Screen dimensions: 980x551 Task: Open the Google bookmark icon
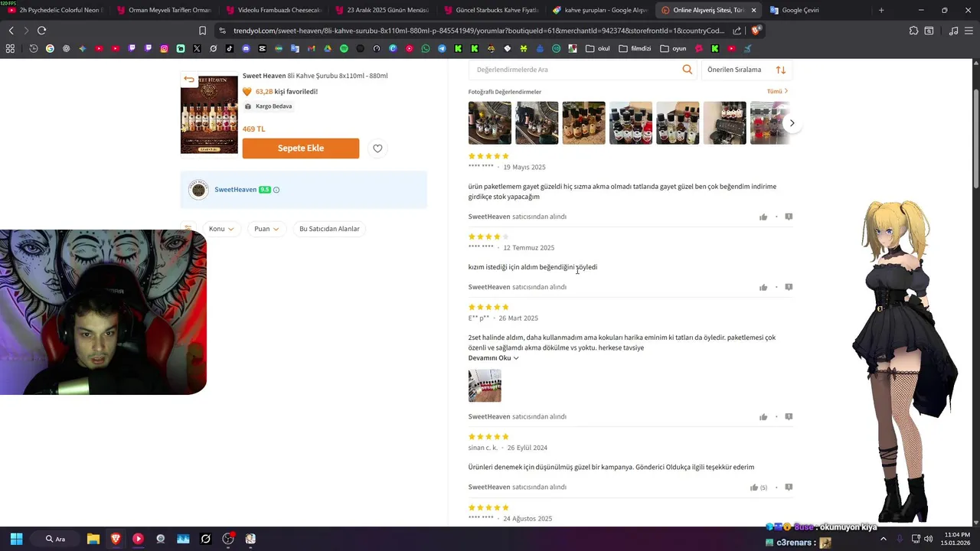pyautogui.click(x=50, y=48)
